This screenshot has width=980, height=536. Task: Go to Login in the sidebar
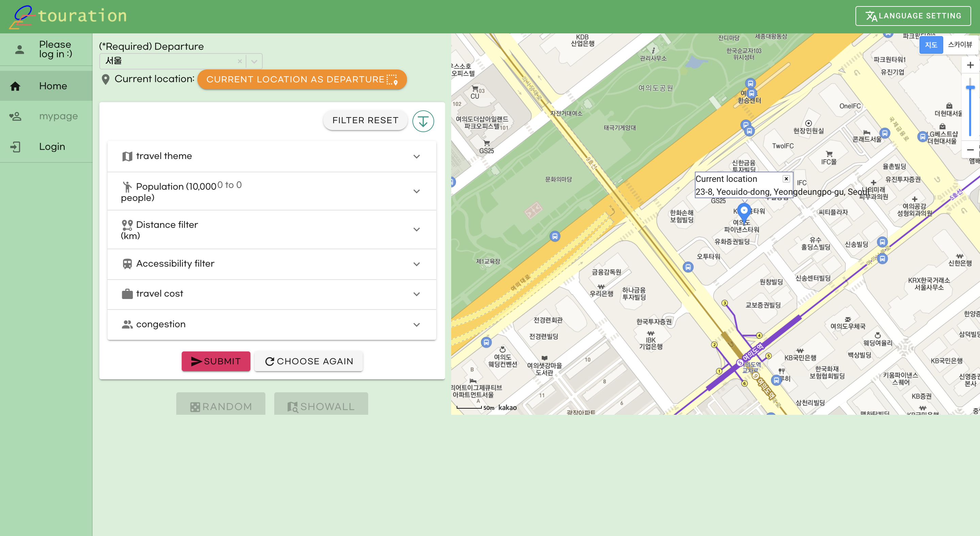point(52,146)
